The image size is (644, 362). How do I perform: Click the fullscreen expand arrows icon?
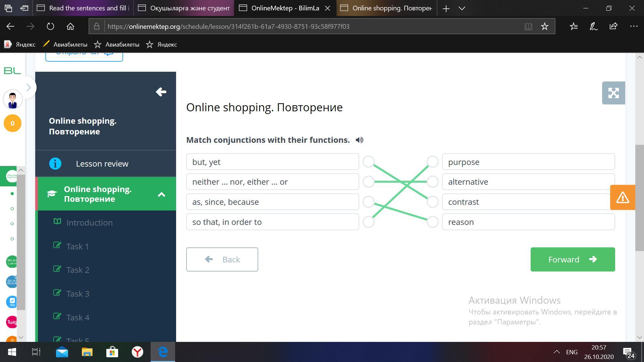tap(613, 93)
